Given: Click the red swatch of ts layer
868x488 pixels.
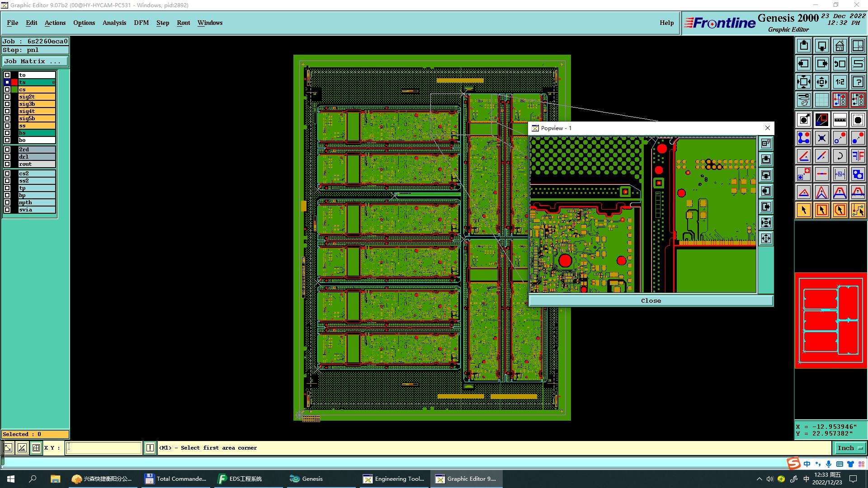Looking at the screenshot, I should pyautogui.click(x=14, y=82).
